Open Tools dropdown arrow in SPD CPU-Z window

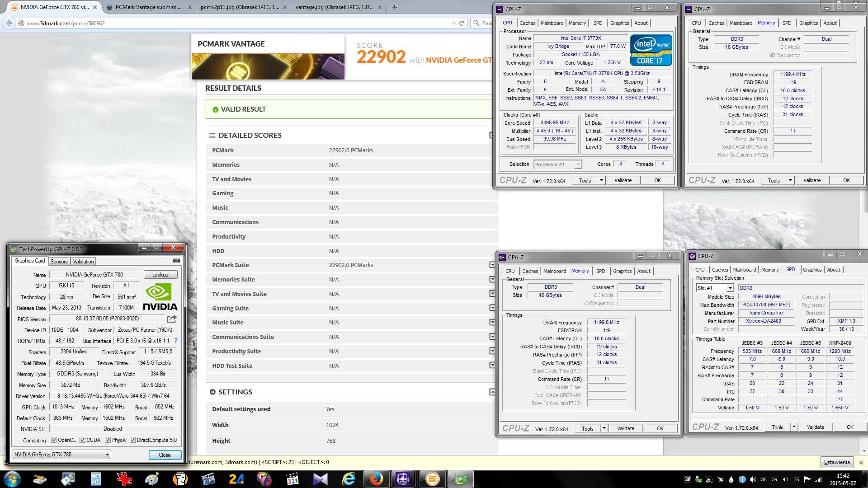[794, 427]
